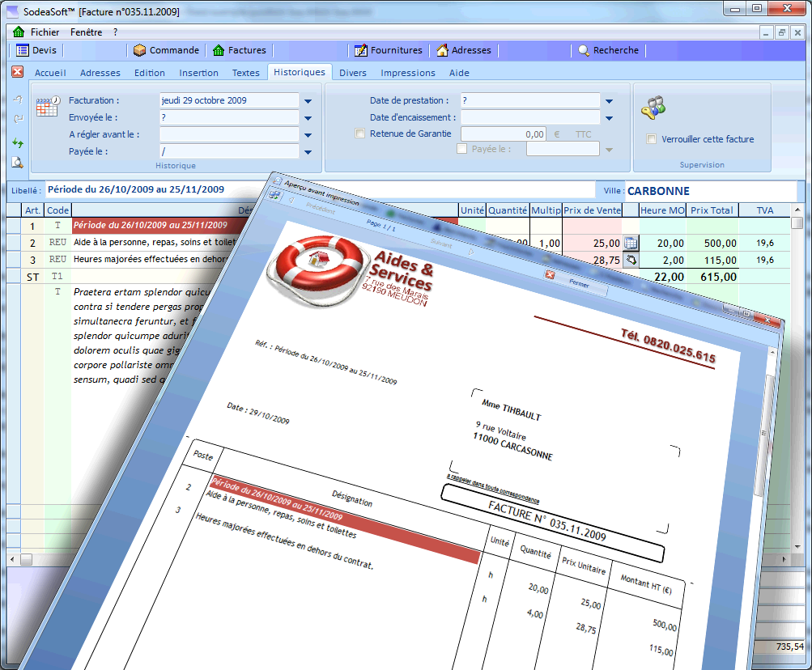The width and height of the screenshot is (812, 670).
Task: Click the users and key Supervision icon
Action: (x=653, y=107)
